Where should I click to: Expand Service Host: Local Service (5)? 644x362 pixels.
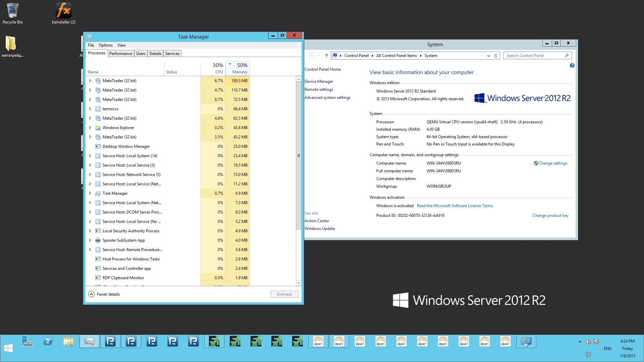click(90, 165)
